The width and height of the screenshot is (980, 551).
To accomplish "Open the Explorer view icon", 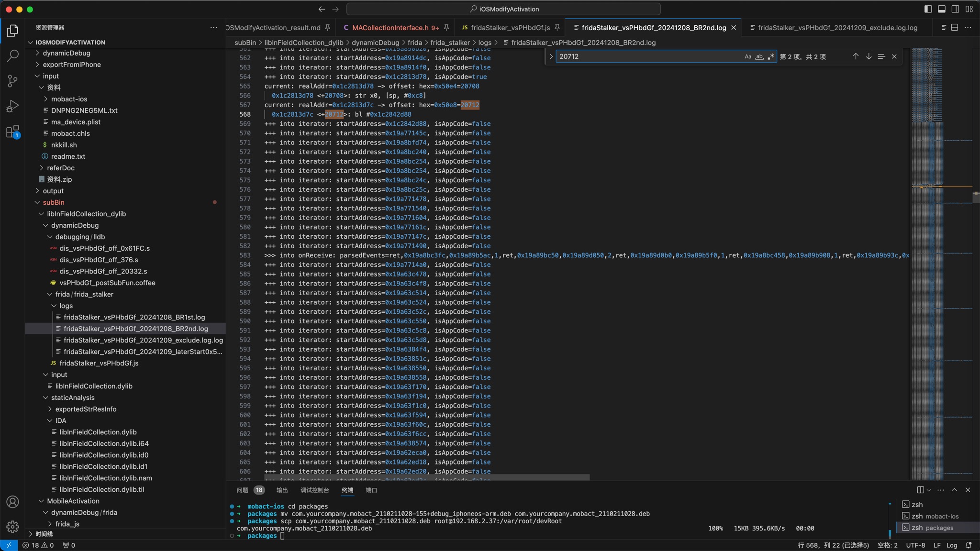I will tap(12, 31).
